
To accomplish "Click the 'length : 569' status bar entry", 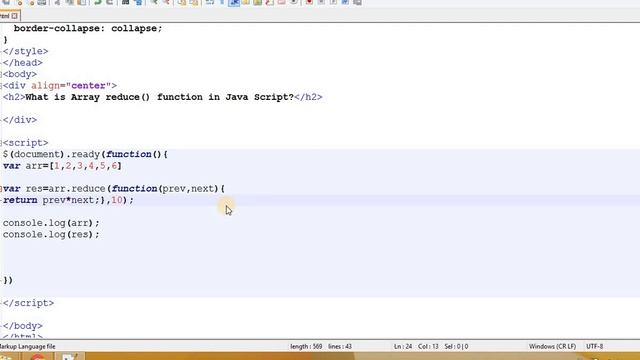I will click(x=306, y=347).
